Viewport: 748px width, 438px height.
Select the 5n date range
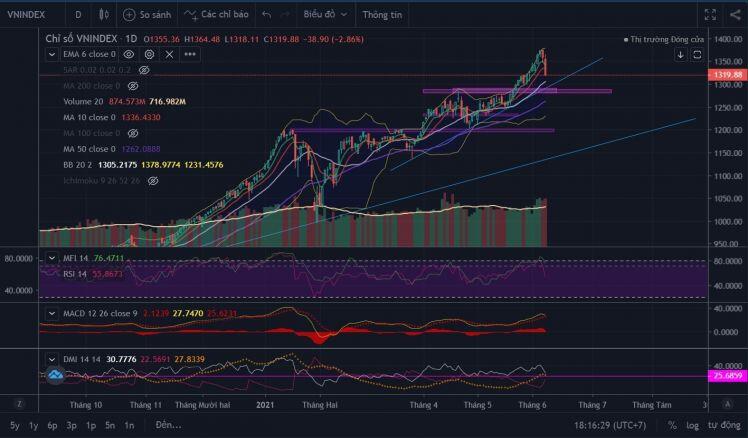point(110,425)
